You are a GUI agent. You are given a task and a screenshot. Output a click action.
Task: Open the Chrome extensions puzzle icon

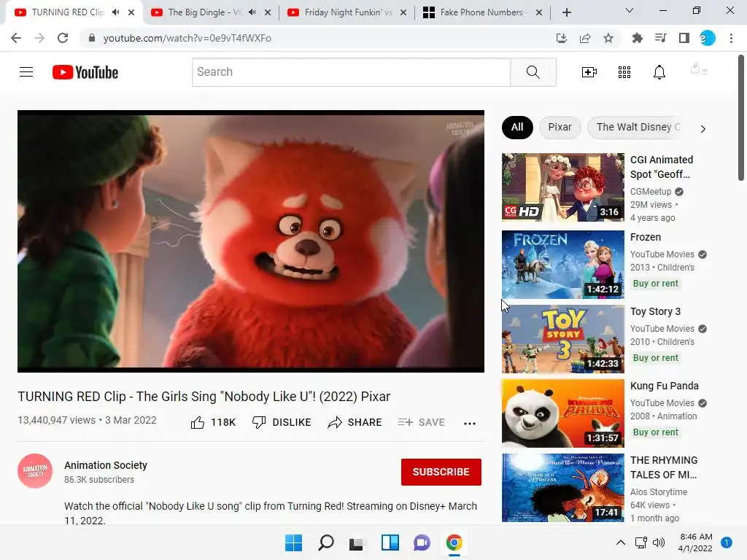(637, 38)
